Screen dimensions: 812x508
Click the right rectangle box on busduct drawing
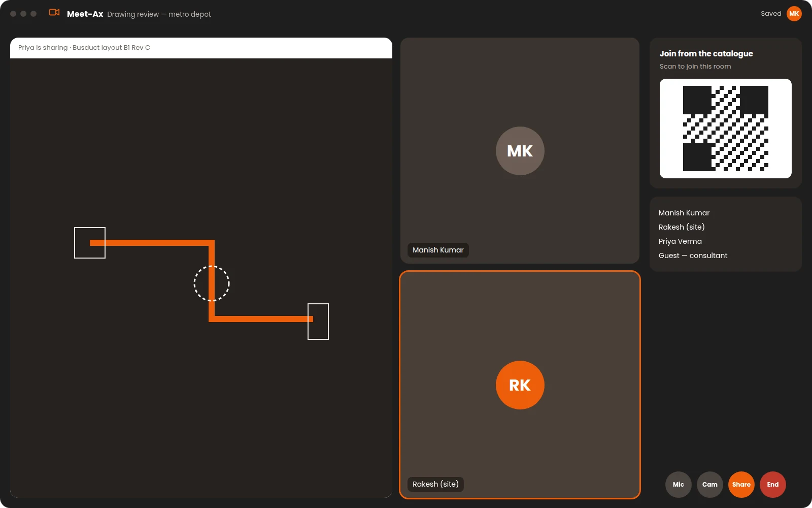point(318,322)
